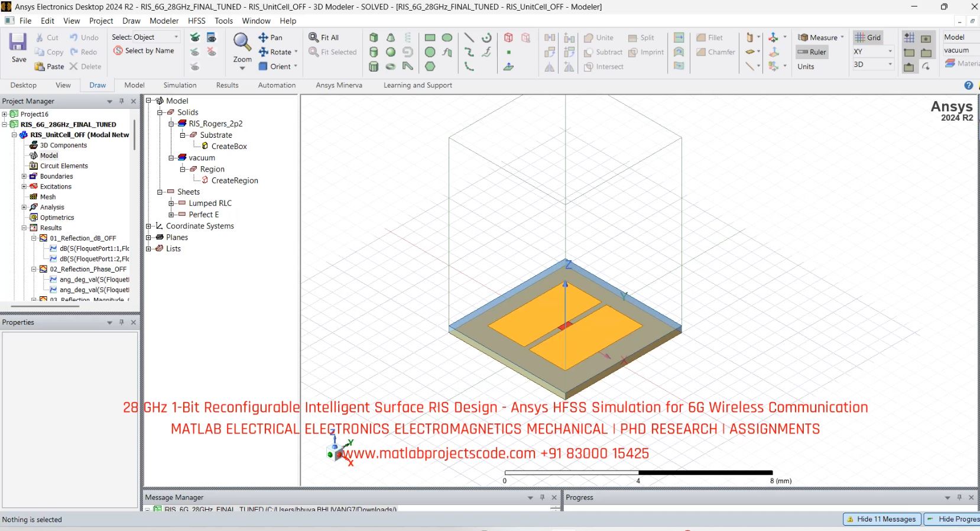
Task: Select the draw line tool icon
Action: point(469,37)
